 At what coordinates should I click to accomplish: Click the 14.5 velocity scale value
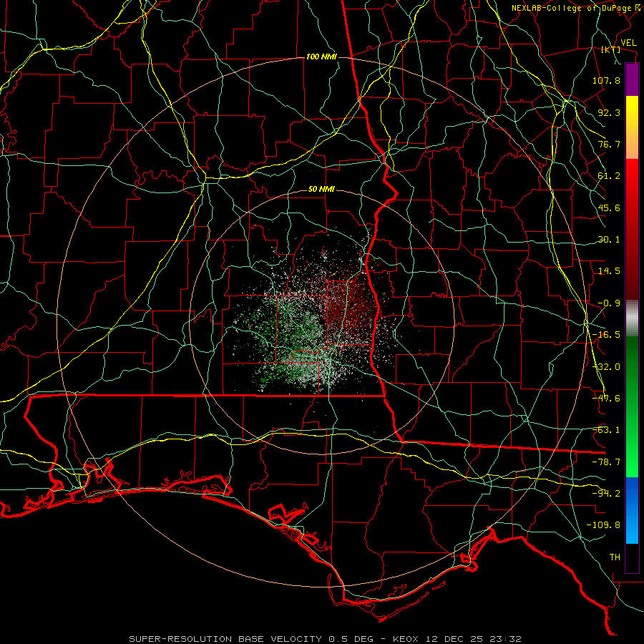pyautogui.click(x=609, y=271)
